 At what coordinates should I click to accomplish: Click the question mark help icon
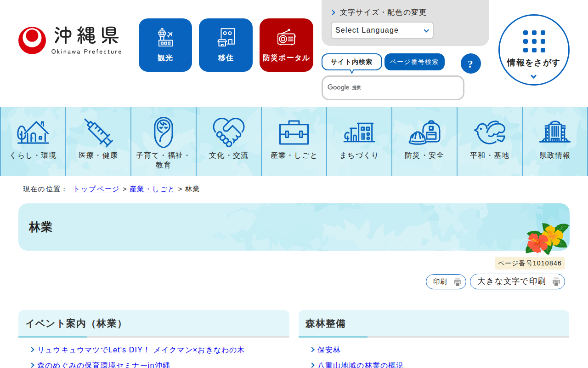pos(470,63)
